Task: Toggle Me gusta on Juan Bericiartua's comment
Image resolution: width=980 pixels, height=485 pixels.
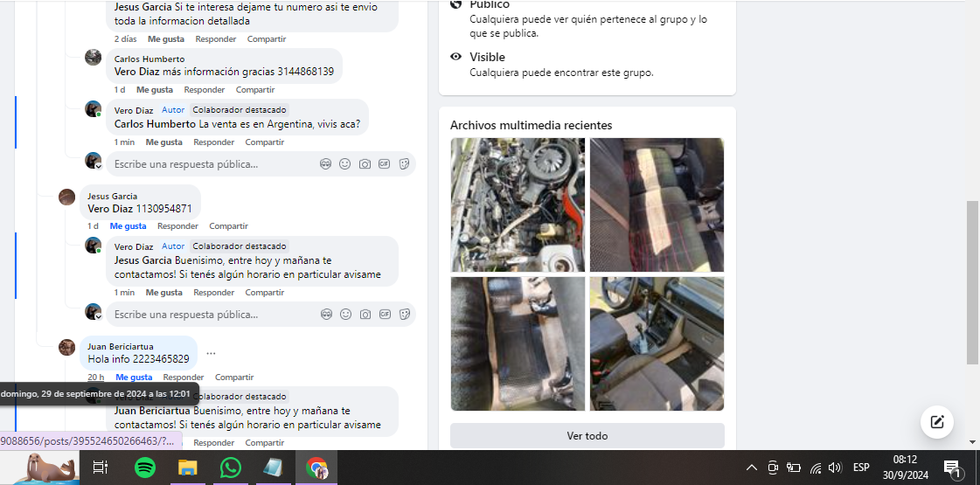Action: (134, 378)
